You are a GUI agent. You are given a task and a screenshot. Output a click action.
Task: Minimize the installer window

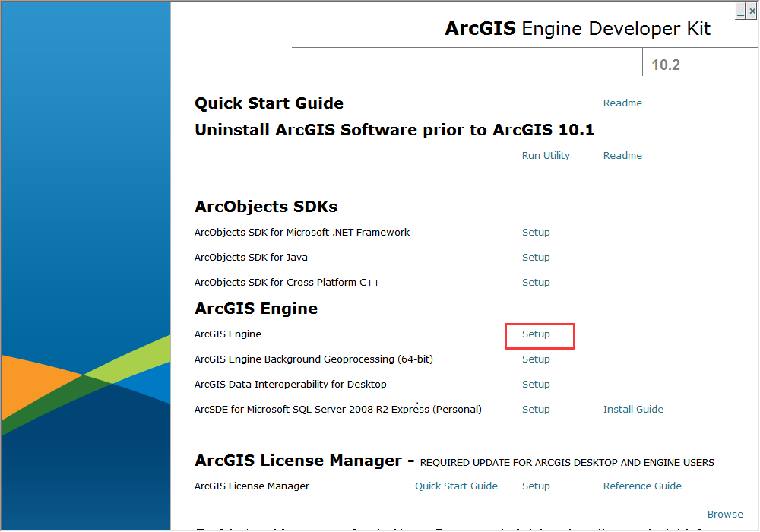point(740,11)
